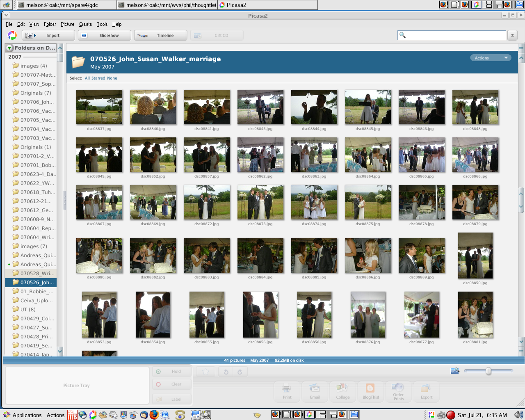Click the Order Prints icon
525x420 pixels.
(398, 391)
